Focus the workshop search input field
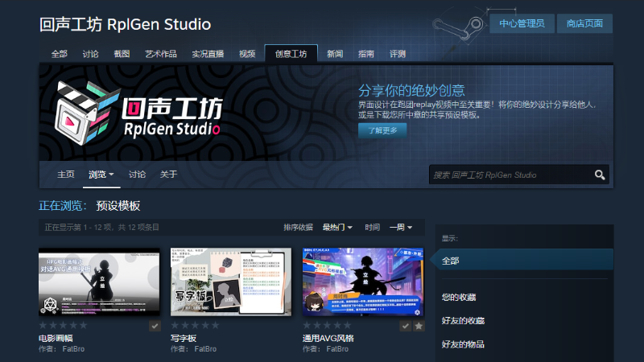Viewport: 644px width, 362px height. tap(511, 175)
